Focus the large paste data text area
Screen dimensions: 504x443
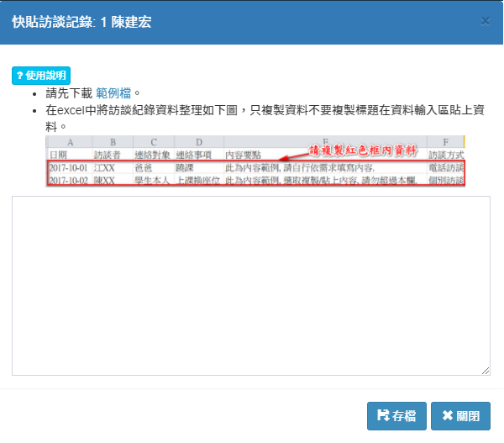coord(251,286)
